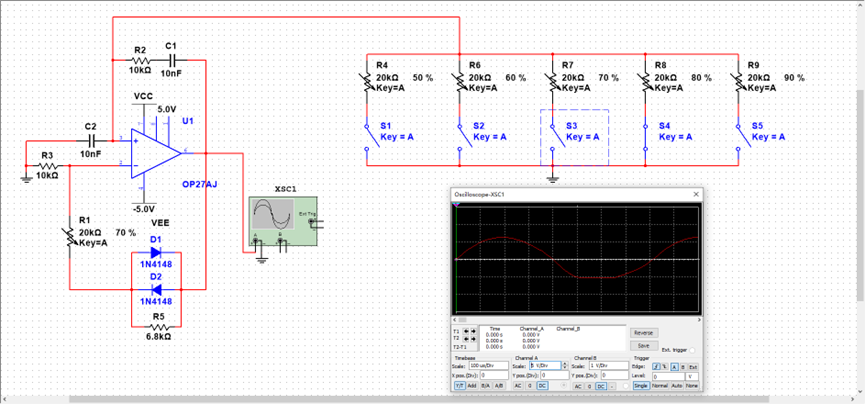Click ground symbol under switch bank
The width and height of the screenshot is (865, 404).
(x=552, y=178)
